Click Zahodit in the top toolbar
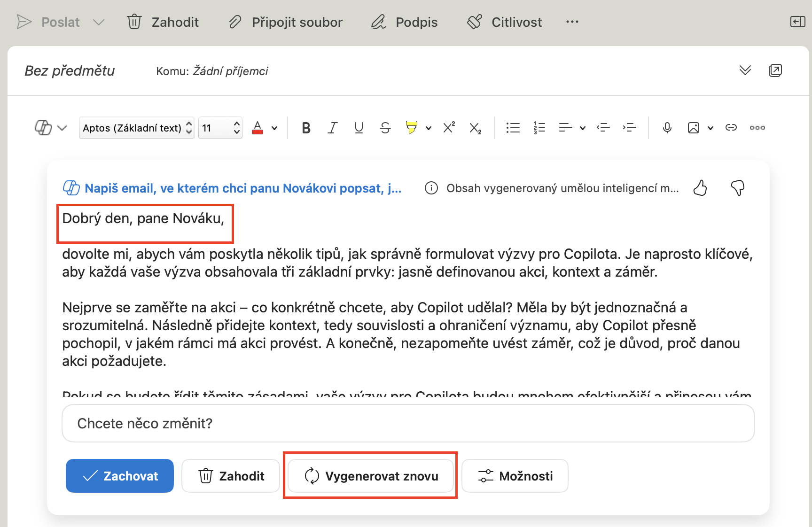The image size is (812, 527). 163,22
